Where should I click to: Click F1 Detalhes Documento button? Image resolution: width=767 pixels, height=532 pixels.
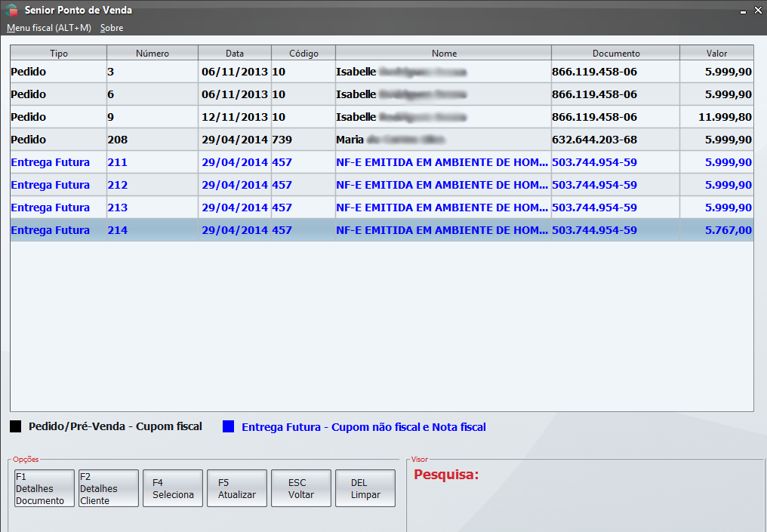(x=45, y=488)
